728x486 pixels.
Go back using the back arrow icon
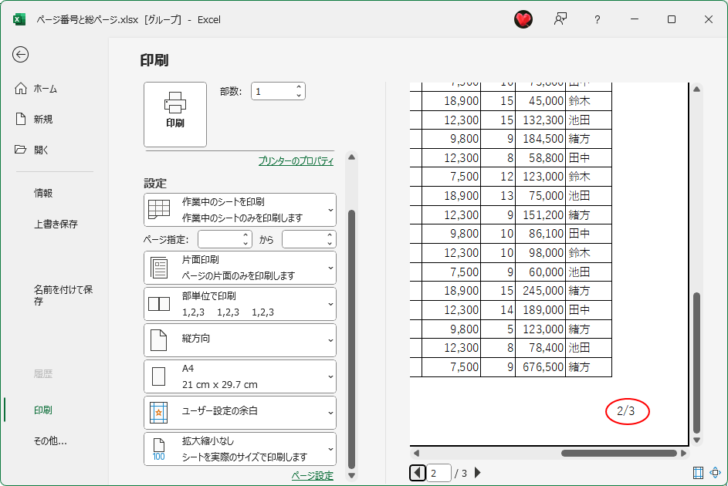pos(20,55)
